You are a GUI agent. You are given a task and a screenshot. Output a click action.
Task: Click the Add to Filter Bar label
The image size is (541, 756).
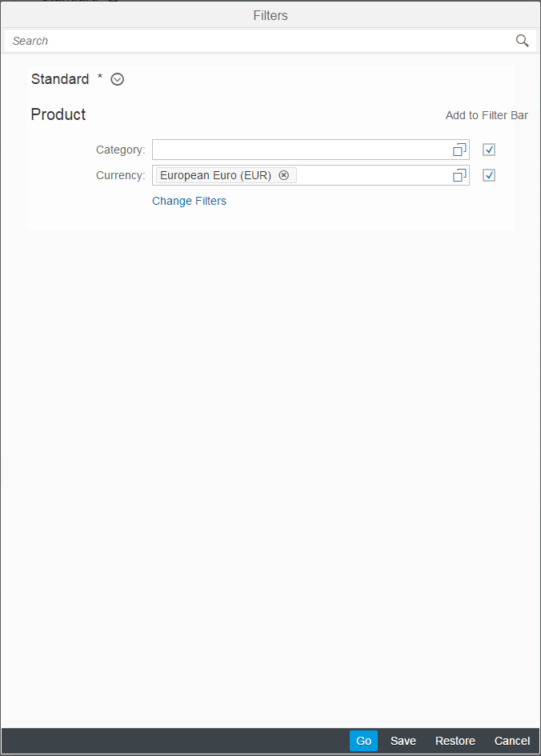click(487, 115)
